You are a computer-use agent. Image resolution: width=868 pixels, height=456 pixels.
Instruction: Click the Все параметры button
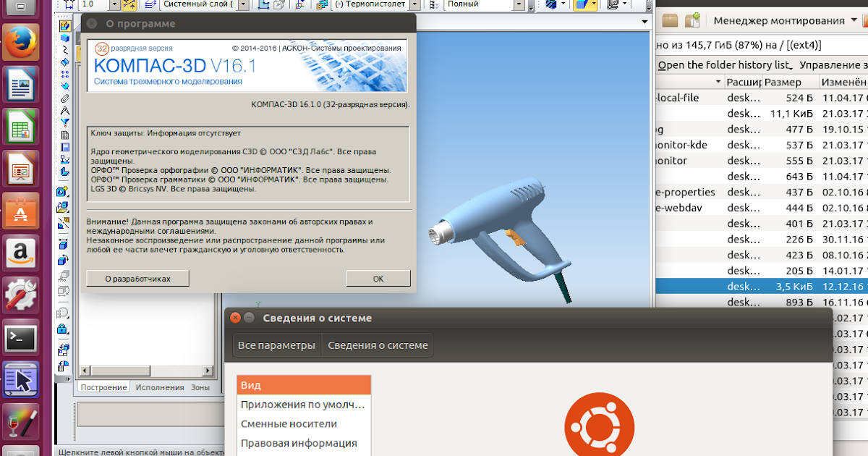(x=277, y=345)
